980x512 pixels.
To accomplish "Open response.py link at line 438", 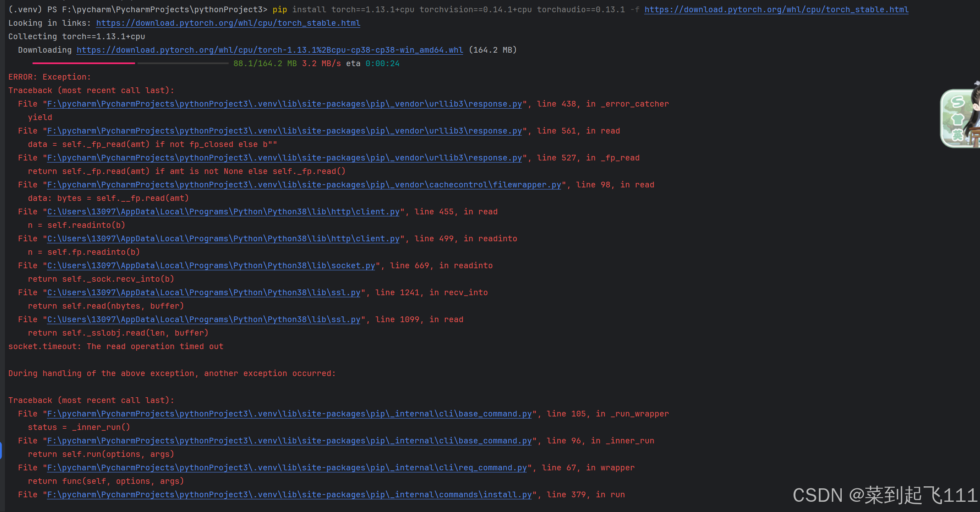I will pyautogui.click(x=284, y=104).
